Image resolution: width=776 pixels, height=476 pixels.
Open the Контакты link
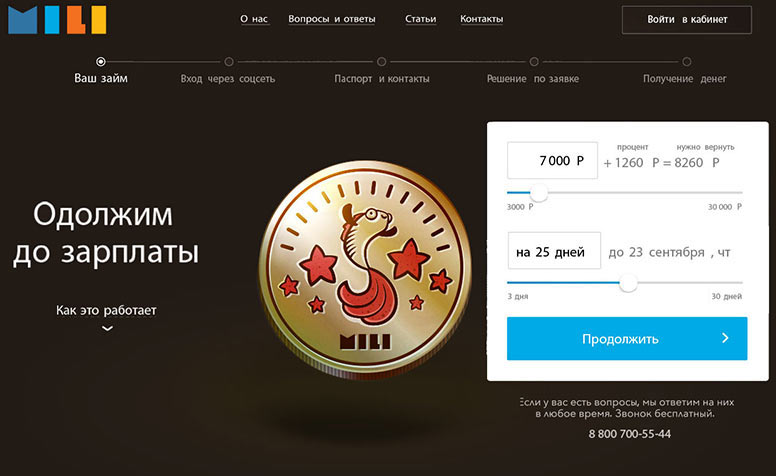pos(482,19)
